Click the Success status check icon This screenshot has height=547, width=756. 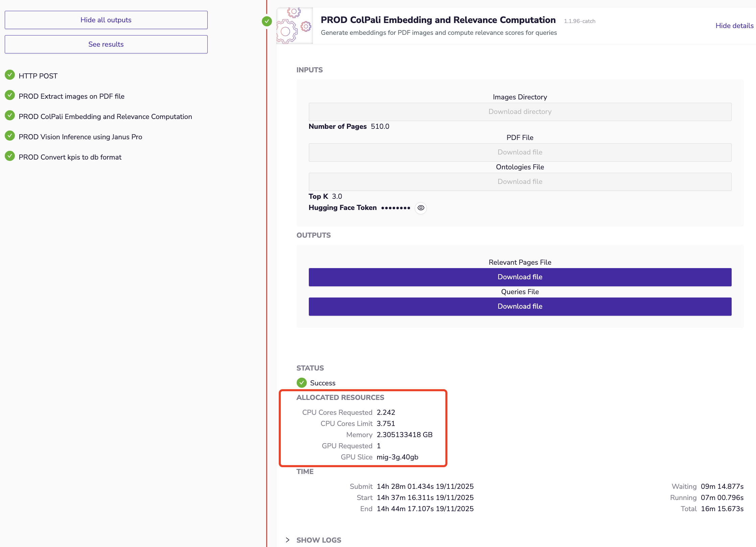point(301,383)
